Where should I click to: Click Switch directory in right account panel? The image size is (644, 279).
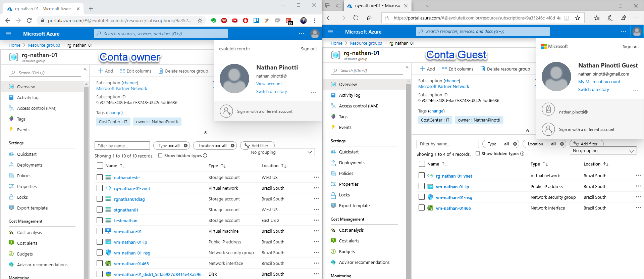tap(593, 89)
